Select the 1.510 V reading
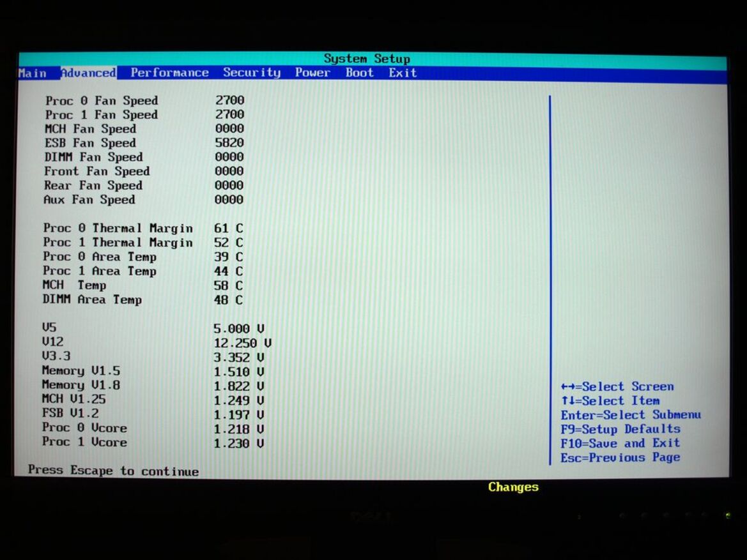This screenshot has width=747, height=560. (239, 372)
